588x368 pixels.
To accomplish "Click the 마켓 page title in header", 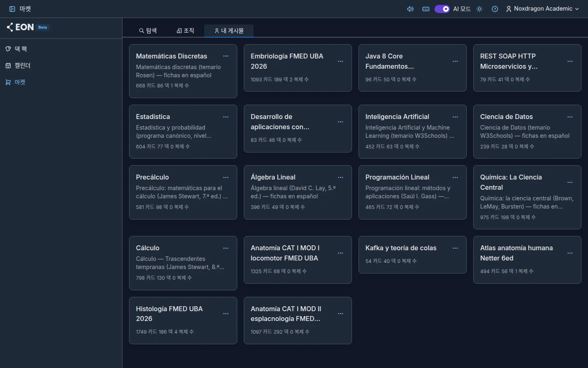I will coord(25,9).
